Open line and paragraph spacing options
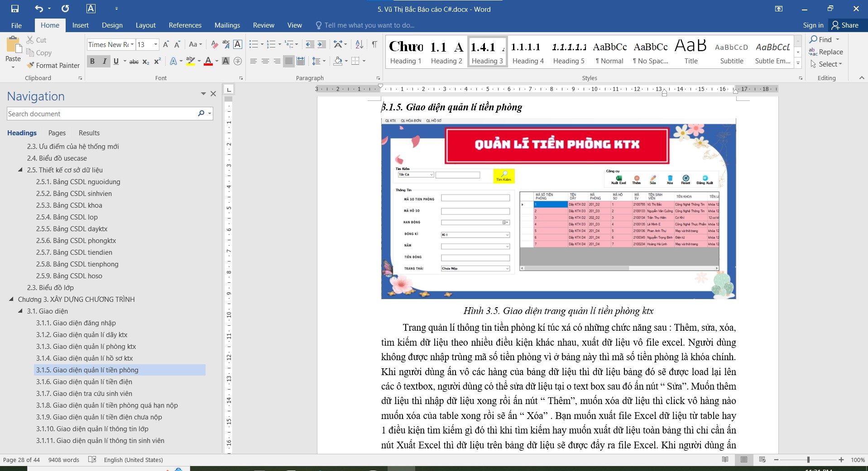868x471 pixels. tap(317, 61)
